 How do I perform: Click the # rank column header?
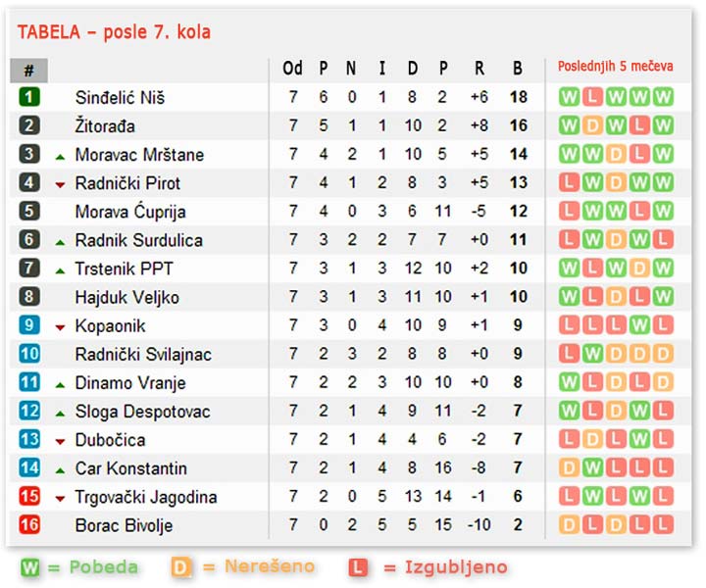29,71
